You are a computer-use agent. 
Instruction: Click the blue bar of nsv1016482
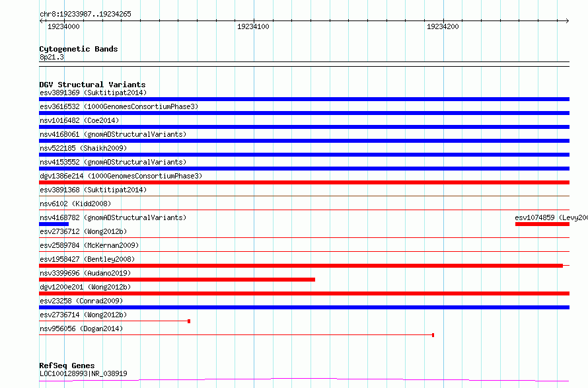(x=304, y=127)
